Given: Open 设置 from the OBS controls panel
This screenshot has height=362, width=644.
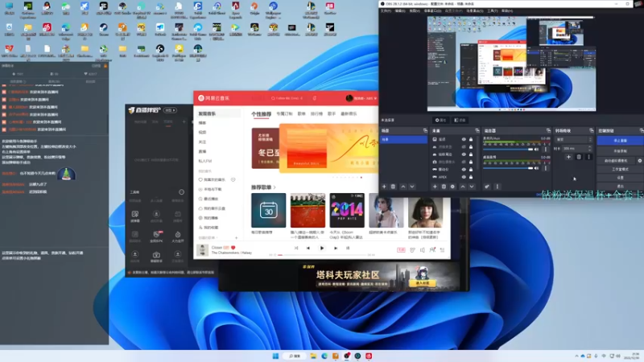Looking at the screenshot, I should 620,178.
